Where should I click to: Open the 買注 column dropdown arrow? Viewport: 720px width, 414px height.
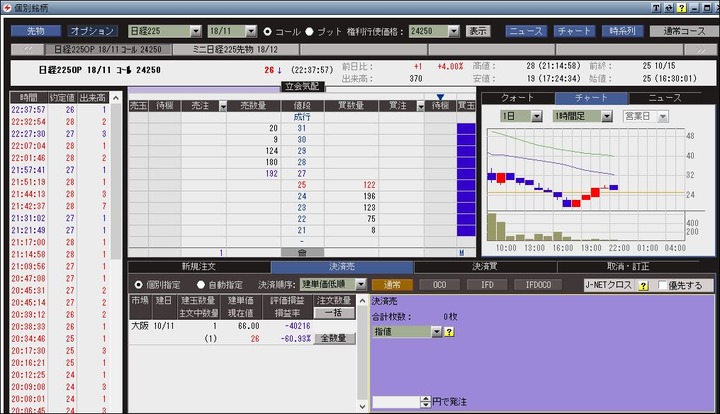(x=420, y=106)
